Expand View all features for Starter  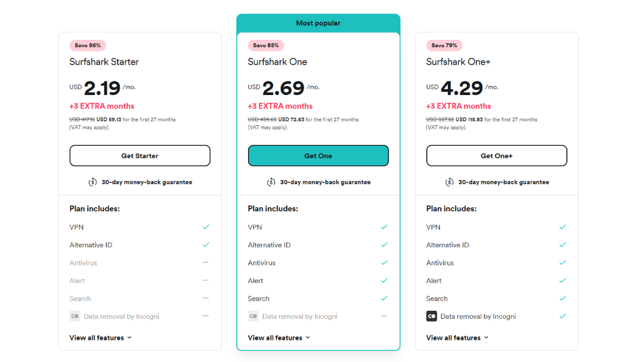[x=100, y=338]
